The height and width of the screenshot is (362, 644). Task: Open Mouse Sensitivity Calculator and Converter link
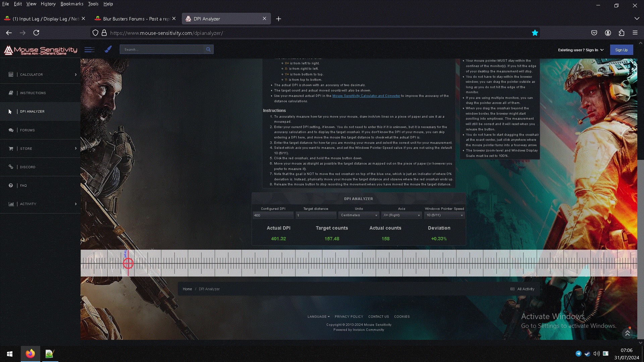366,96
